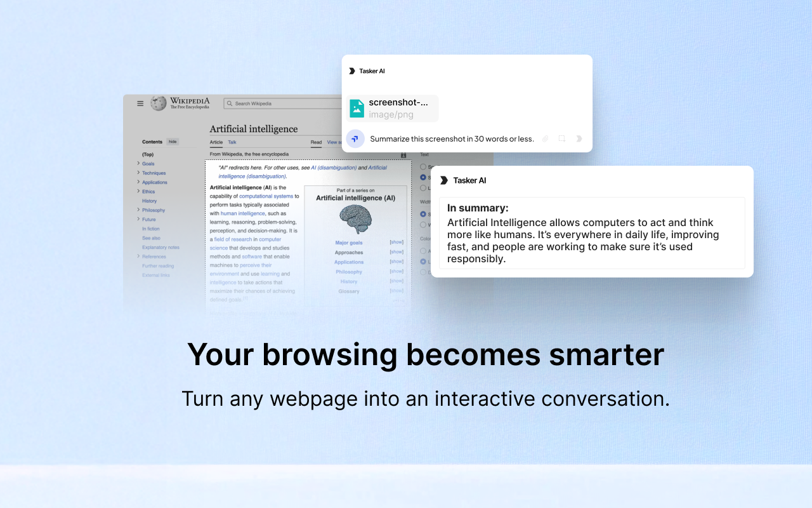
Task: Open the computational systems link
Action: coord(265,196)
